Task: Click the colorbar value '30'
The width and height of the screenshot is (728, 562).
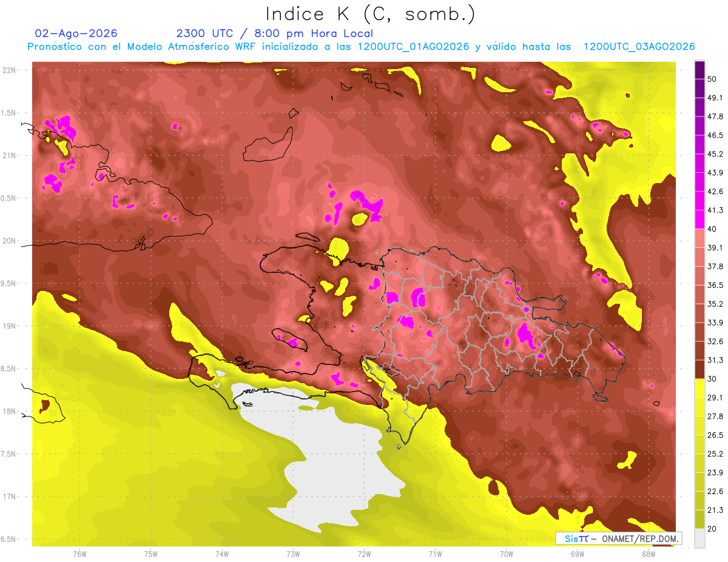Action: [x=712, y=379]
